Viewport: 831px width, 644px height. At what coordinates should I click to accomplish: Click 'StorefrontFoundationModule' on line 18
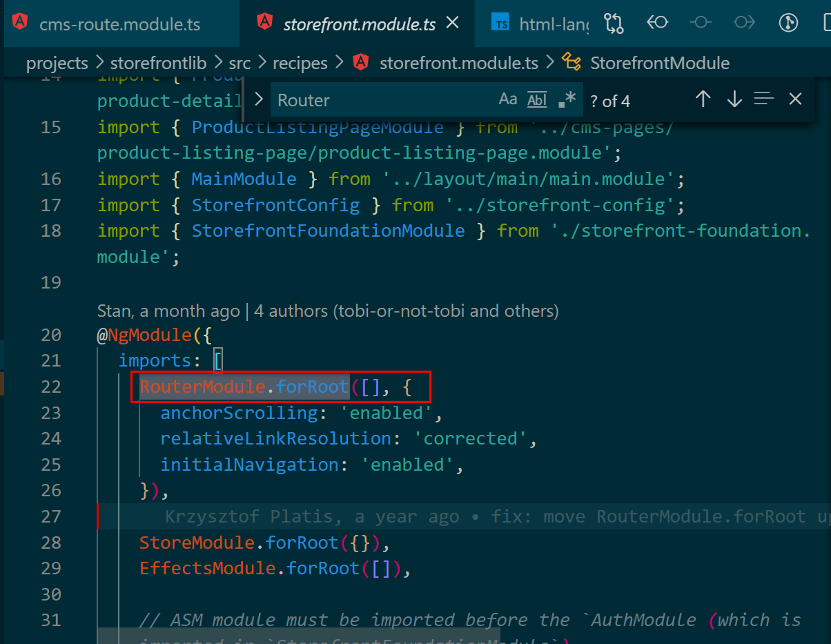click(x=329, y=231)
